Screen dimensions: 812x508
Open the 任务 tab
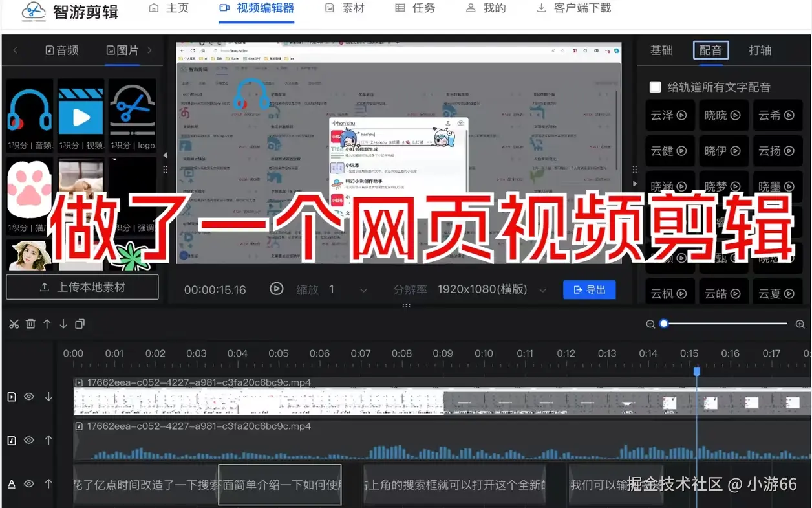(x=415, y=8)
